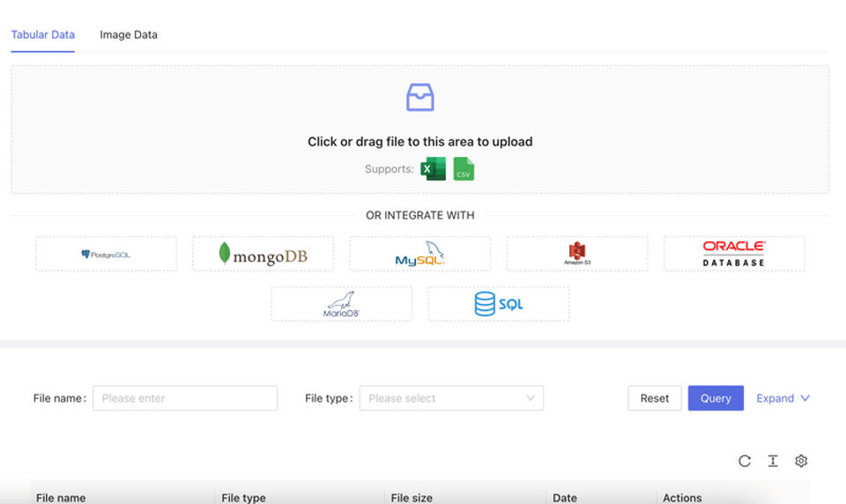Open table column settings gear
Viewport: 846px width, 504px height.
pyautogui.click(x=801, y=461)
